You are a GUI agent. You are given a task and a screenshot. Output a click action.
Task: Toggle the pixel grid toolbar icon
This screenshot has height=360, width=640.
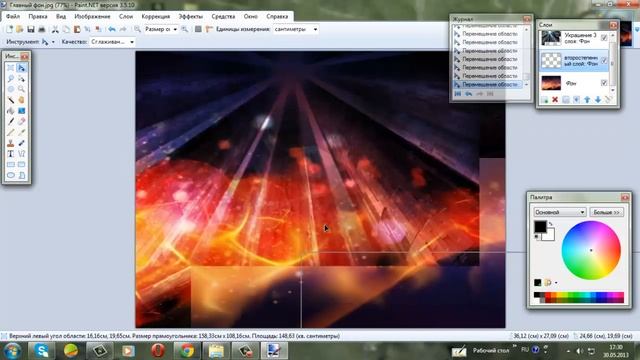(198, 29)
